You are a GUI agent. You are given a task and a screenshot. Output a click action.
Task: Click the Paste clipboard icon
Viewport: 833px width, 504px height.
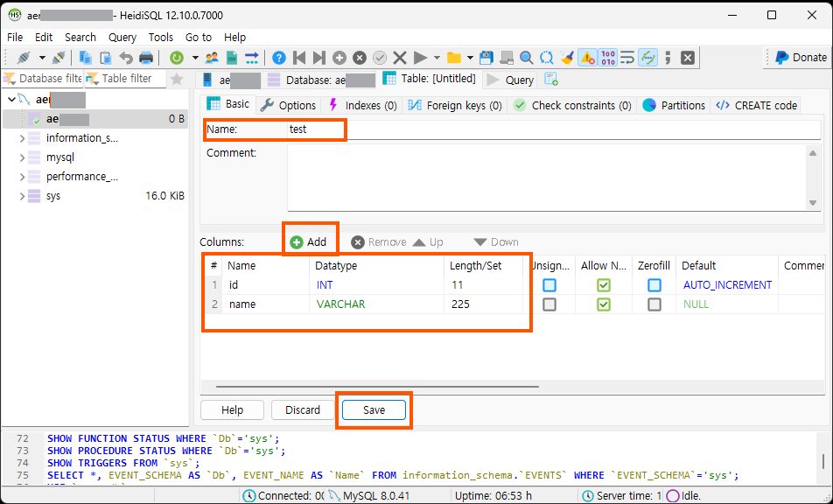click(106, 58)
